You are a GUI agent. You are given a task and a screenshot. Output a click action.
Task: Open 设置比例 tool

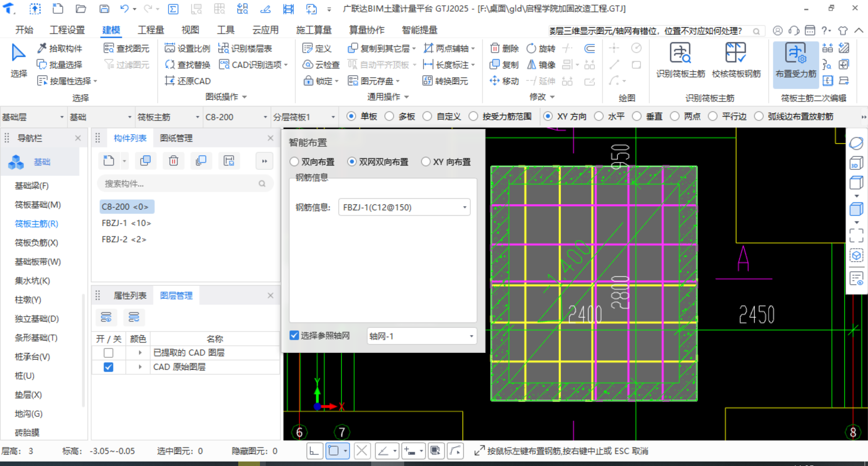point(188,48)
